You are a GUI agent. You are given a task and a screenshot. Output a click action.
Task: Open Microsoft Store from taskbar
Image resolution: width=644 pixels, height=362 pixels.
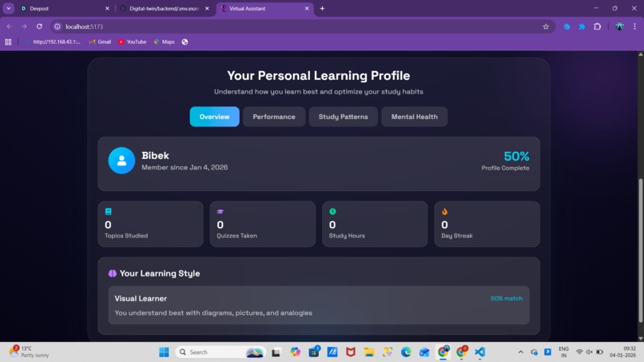tap(314, 352)
